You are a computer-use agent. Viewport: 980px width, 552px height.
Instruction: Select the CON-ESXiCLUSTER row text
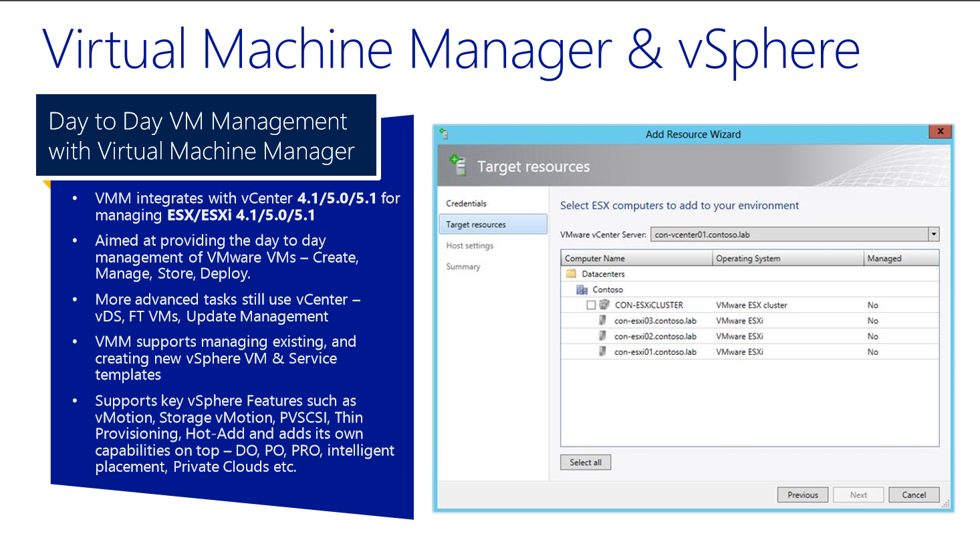click(649, 305)
